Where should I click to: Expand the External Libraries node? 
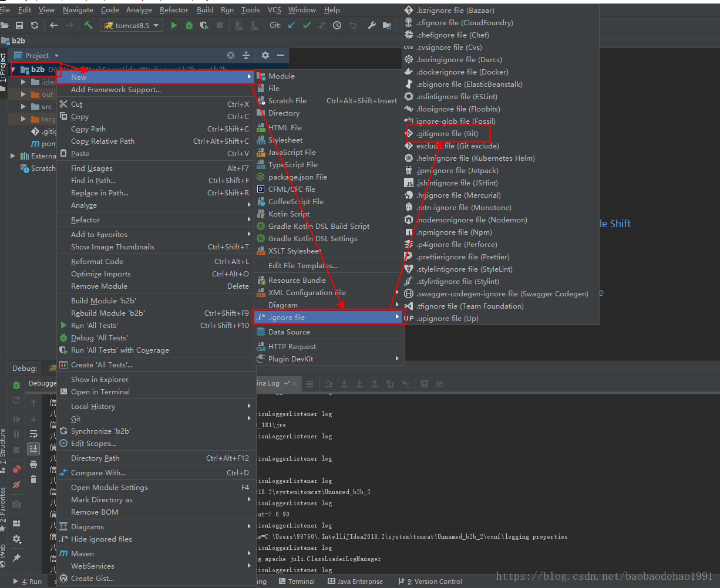coord(13,156)
